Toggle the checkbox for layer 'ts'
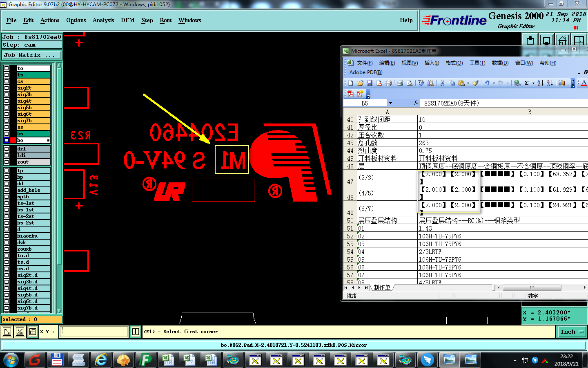 point(7,75)
